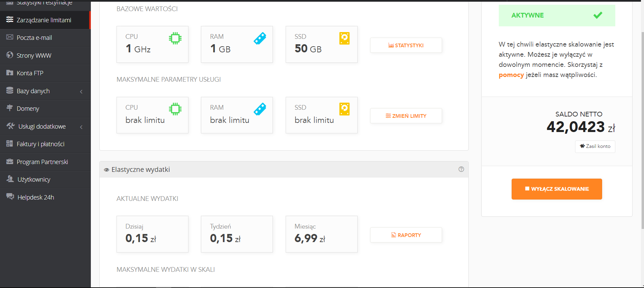644x288 pixels.
Task: Follow the pomocy help link
Action: pos(511,75)
